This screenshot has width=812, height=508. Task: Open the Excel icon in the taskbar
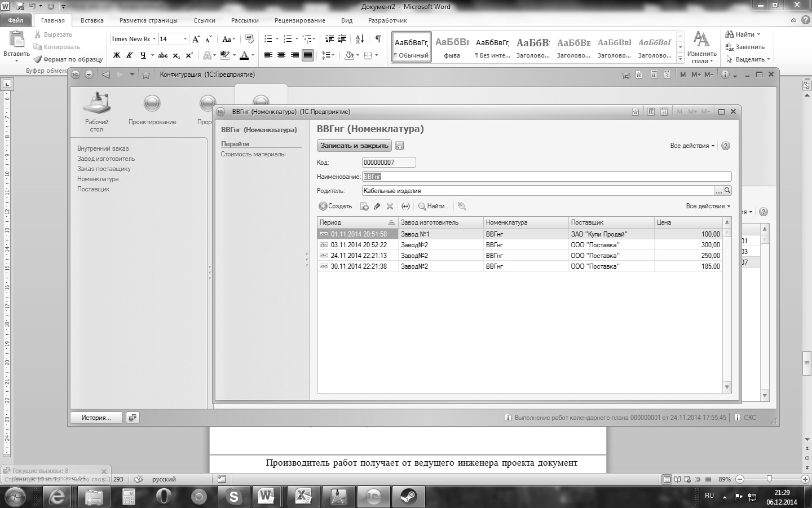point(303,497)
